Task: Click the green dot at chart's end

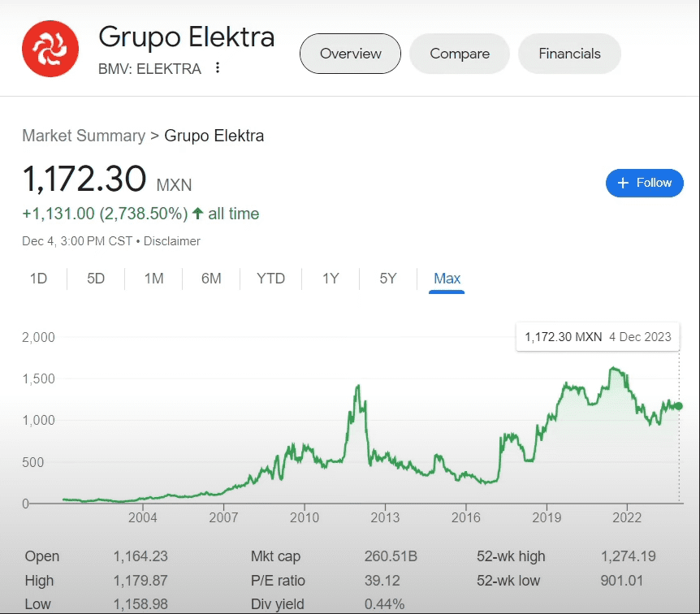Action: 679,406
